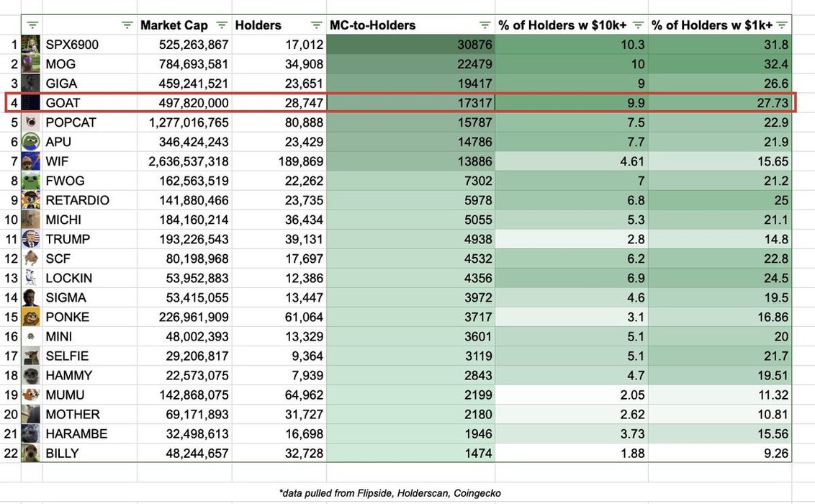Open filter for % of Holders w $1k+
Image resolution: width=815 pixels, height=504 pixels.
(782, 25)
